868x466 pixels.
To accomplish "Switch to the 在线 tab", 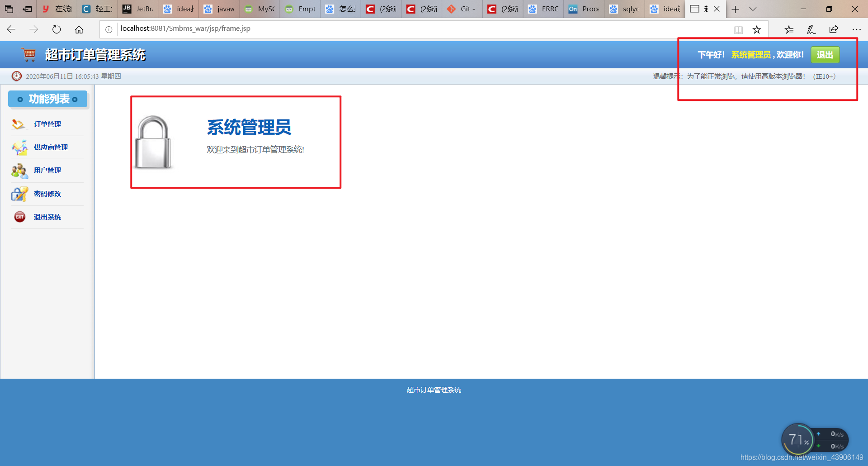I will tap(57, 9).
